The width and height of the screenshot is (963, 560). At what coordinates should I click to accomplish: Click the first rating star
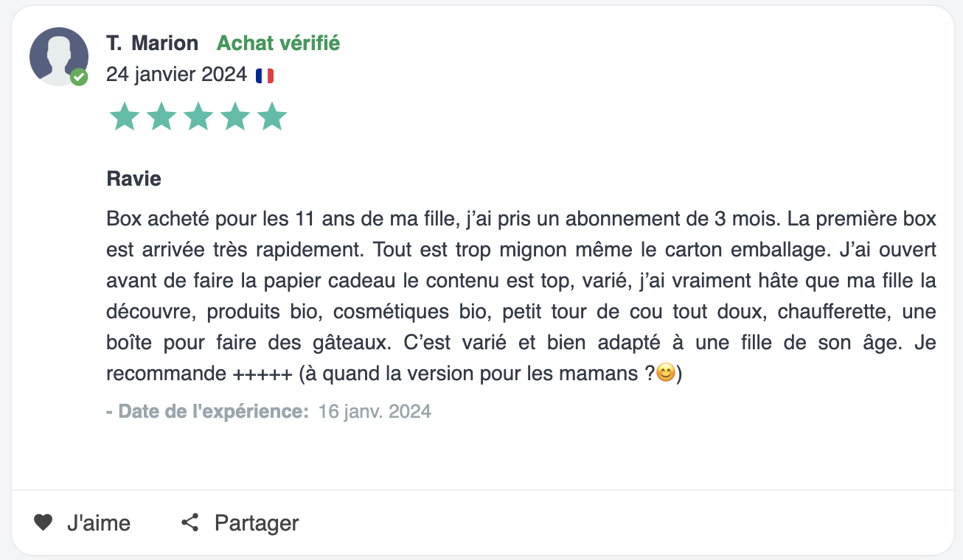point(124,117)
